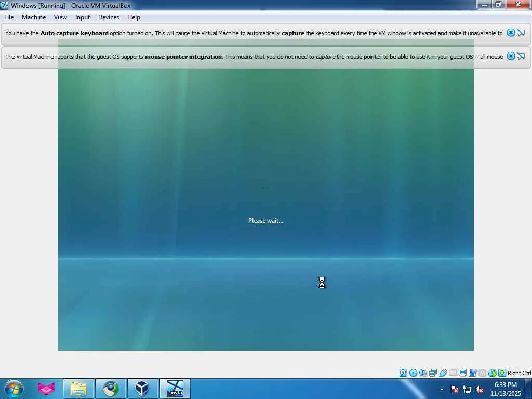Click the mouse integration status icon
532x399 pixels.
click(x=493, y=373)
